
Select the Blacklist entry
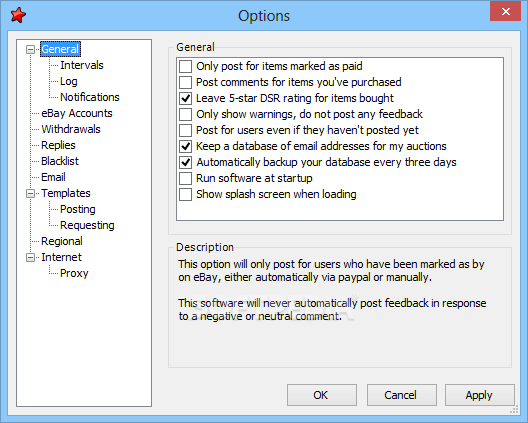[60, 161]
